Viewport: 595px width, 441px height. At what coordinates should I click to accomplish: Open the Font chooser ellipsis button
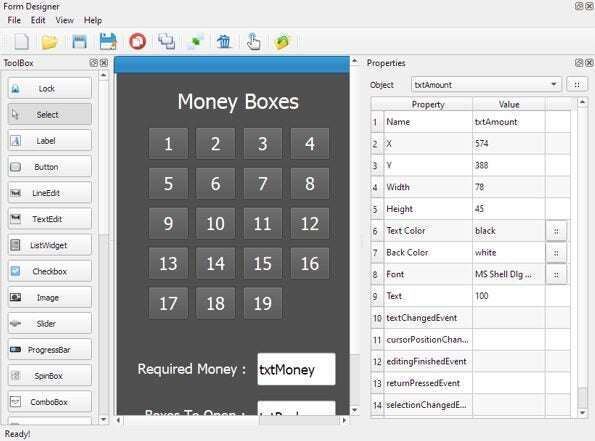pos(556,274)
